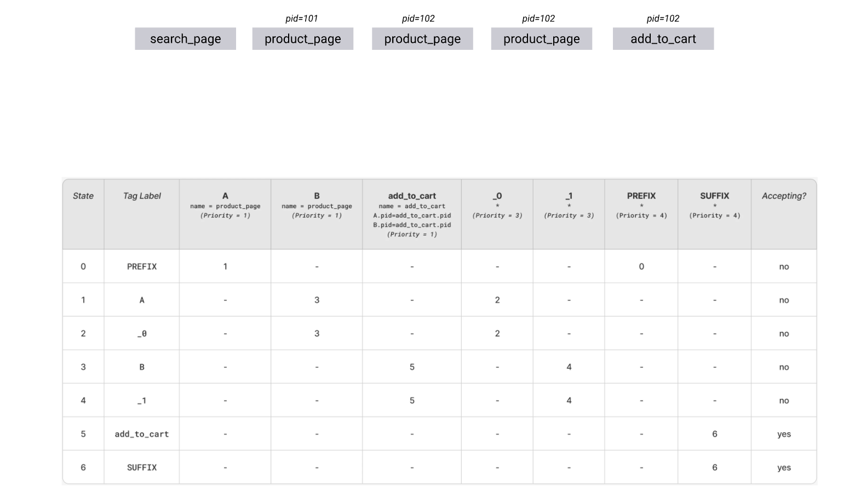Screen dimensions: 849x504
Task: Click SUFFIX column value 6 in SUFFIX row
Action: tap(715, 467)
